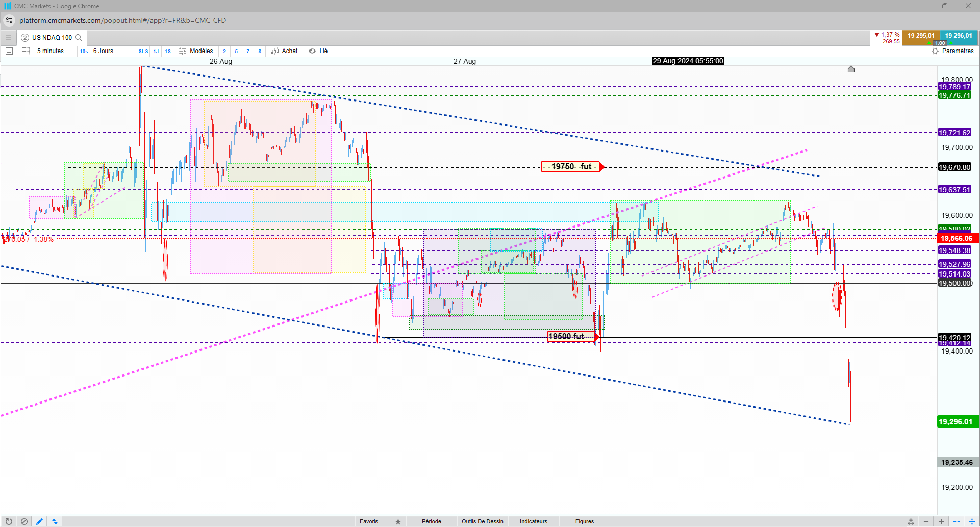Open the Indicateurs tab
Viewport: 980px width, 527px height.
pos(533,521)
